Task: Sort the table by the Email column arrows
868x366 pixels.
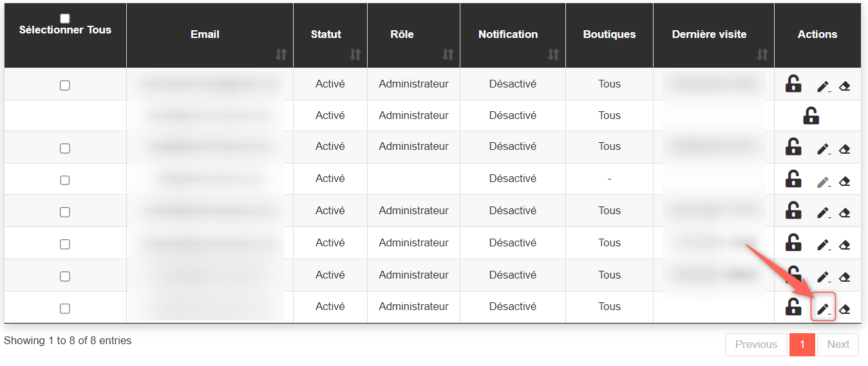Action: coord(281,55)
